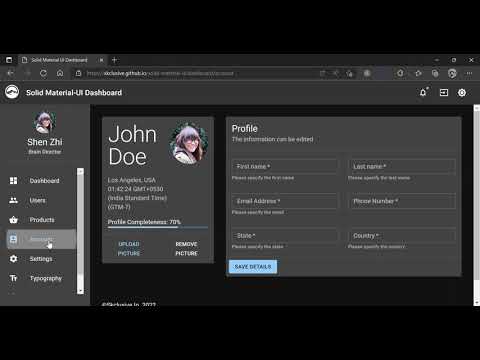Go to the browser home icon

click(x=60, y=73)
